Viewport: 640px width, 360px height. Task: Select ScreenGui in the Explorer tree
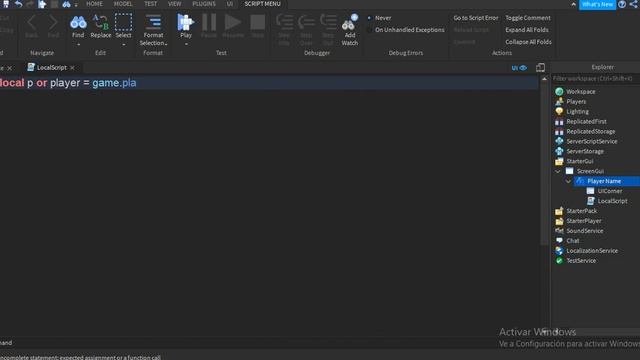[590, 171]
